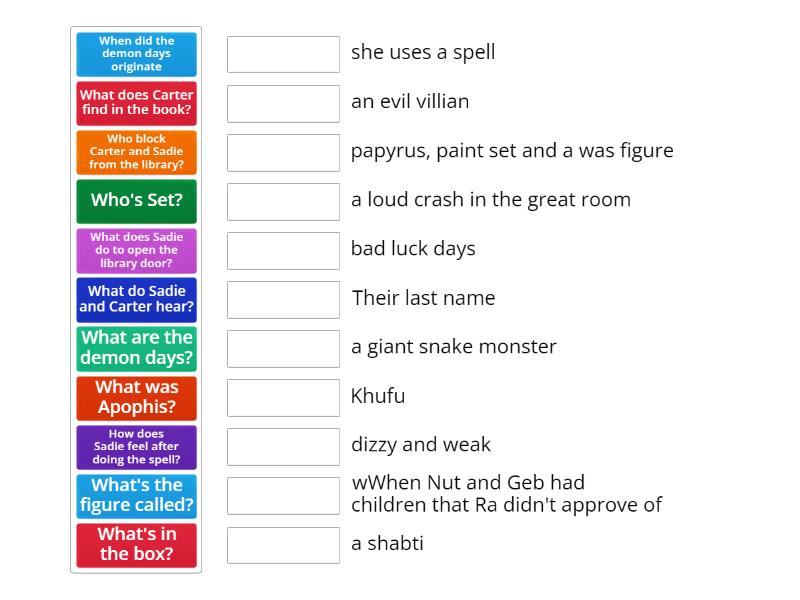Screen dimensions: 800x600
Task: Pick the 'How does Sadie feel' purple tile
Action: point(136,447)
